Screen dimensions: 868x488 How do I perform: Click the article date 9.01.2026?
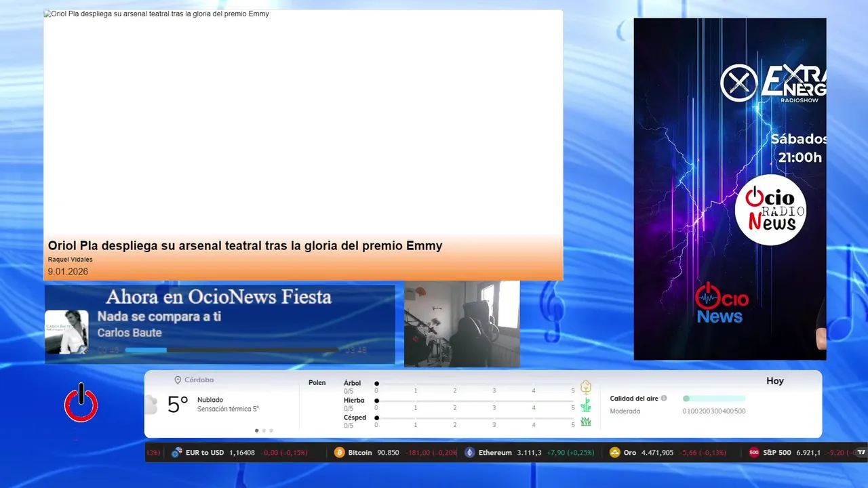pos(68,272)
